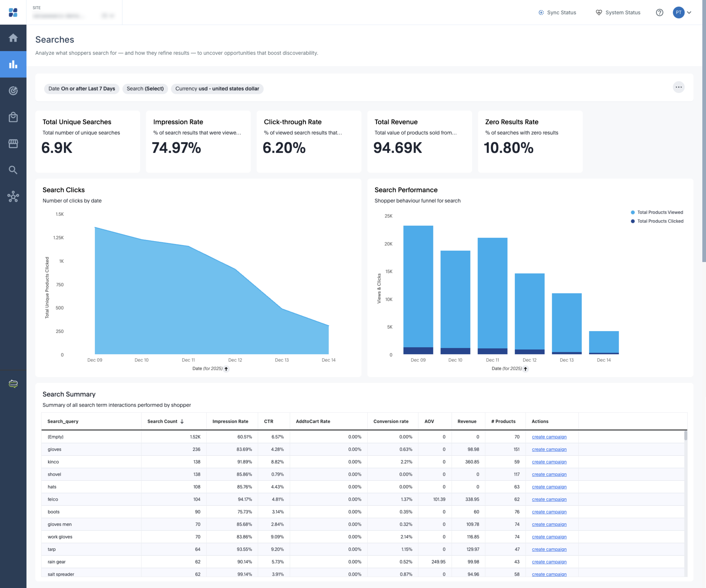Open the Date Last 7 Days filter
Image resolution: width=706 pixels, height=588 pixels.
[82, 89]
